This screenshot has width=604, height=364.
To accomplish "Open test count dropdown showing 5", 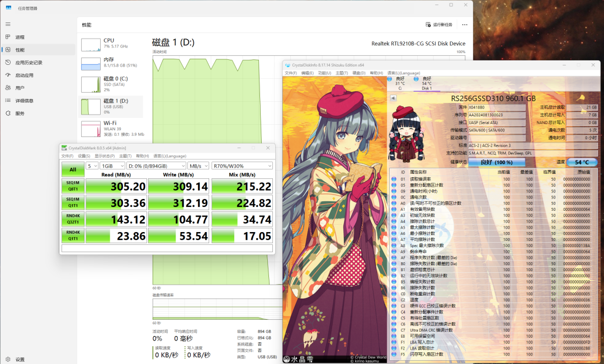I will coord(92,166).
